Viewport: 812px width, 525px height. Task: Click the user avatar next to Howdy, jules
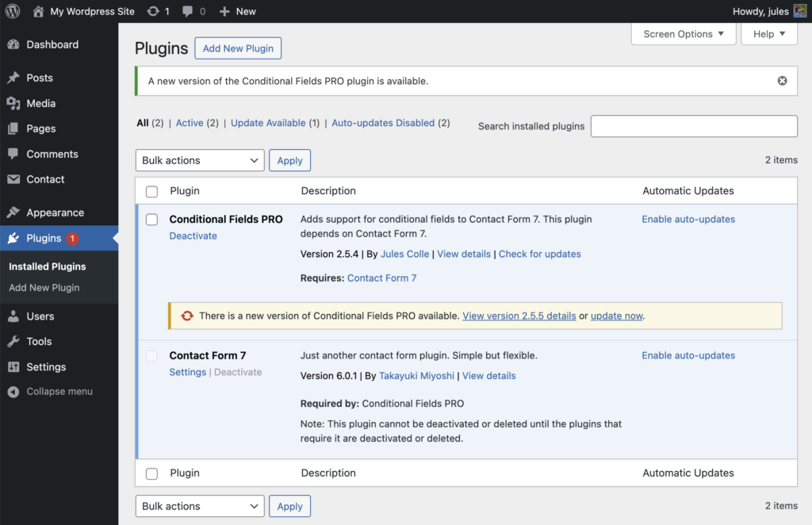click(799, 11)
